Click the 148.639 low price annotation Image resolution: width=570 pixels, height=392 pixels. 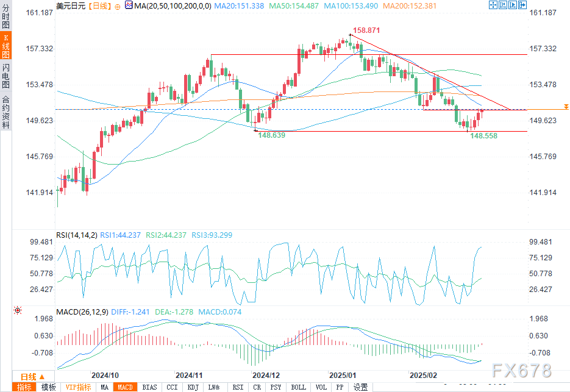tap(271, 135)
